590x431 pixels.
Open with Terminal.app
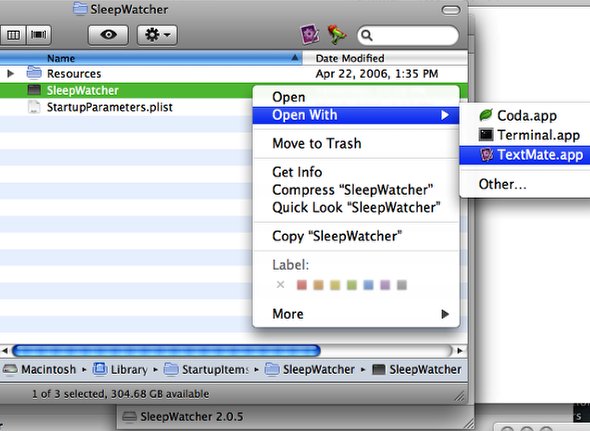point(525,135)
